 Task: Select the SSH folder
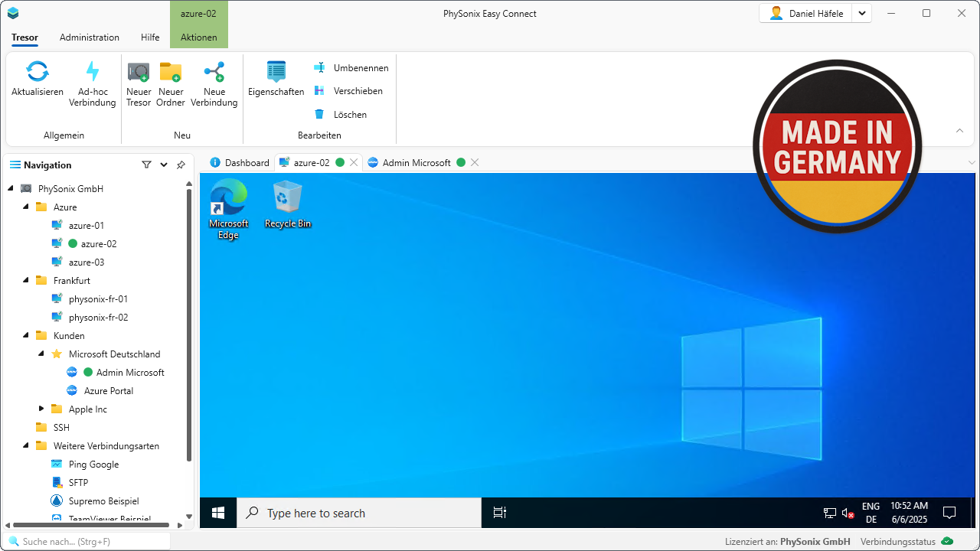61,428
